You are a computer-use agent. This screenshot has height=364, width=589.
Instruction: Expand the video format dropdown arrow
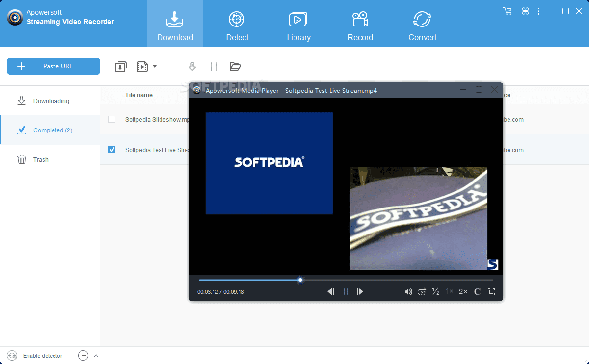(155, 66)
